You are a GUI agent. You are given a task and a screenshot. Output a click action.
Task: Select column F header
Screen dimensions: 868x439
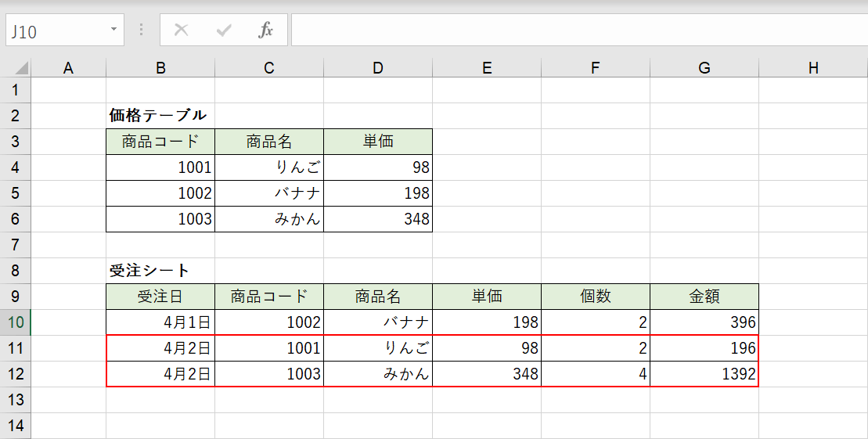pyautogui.click(x=595, y=68)
